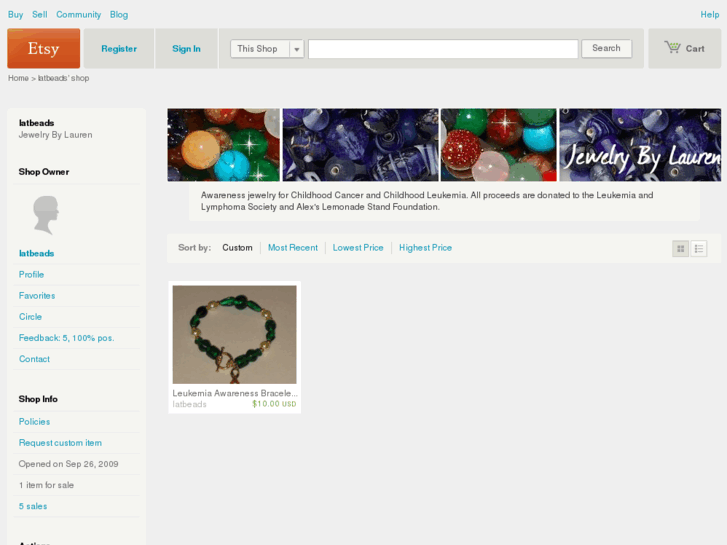The height and width of the screenshot is (545, 727).
Task: Switch to list view
Action: [x=699, y=249]
